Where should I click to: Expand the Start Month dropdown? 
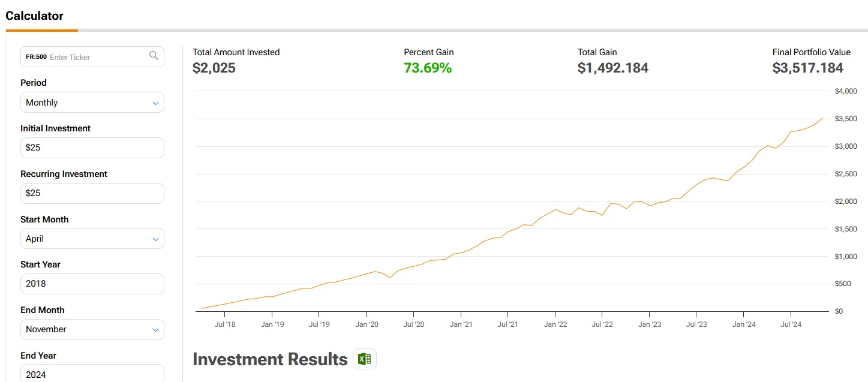pos(92,239)
